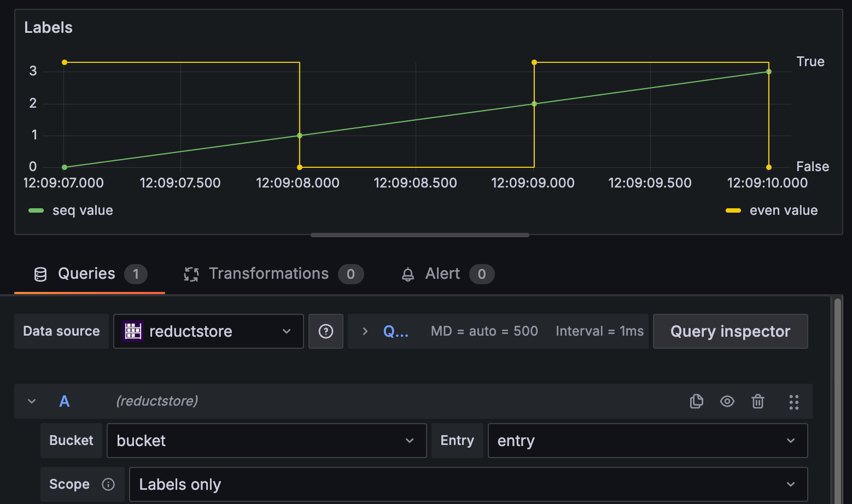This screenshot has width=852, height=504.
Task: Switch to the Transformations tab
Action: coord(268,274)
